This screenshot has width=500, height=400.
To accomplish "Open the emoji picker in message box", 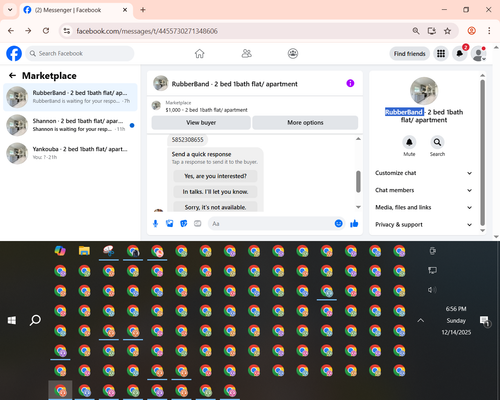I will click(x=338, y=223).
